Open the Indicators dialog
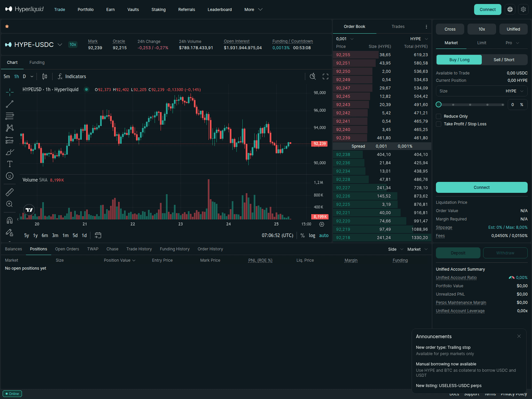This screenshot has height=399, width=532. (x=72, y=76)
